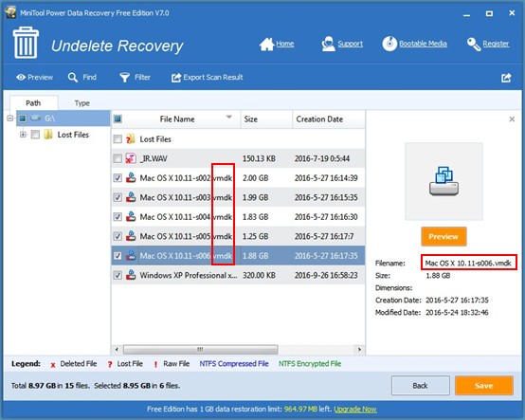Check the Lost Files checkbox in tree
The height and width of the screenshot is (420, 525).
(35, 135)
